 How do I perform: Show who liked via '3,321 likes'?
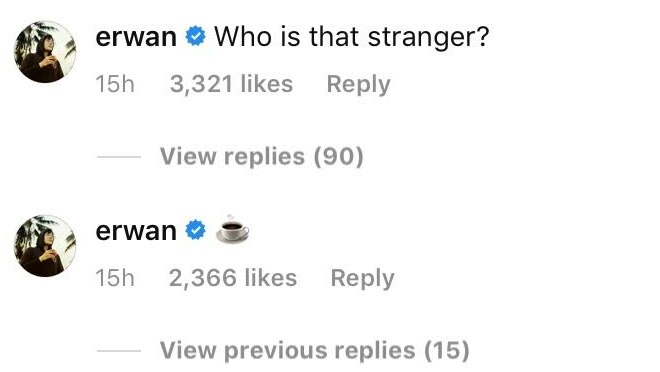click(232, 84)
